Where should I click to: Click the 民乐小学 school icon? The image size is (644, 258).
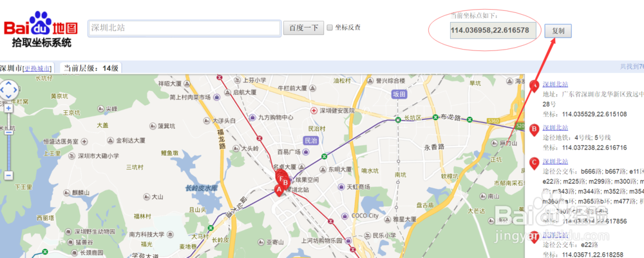click(367, 235)
